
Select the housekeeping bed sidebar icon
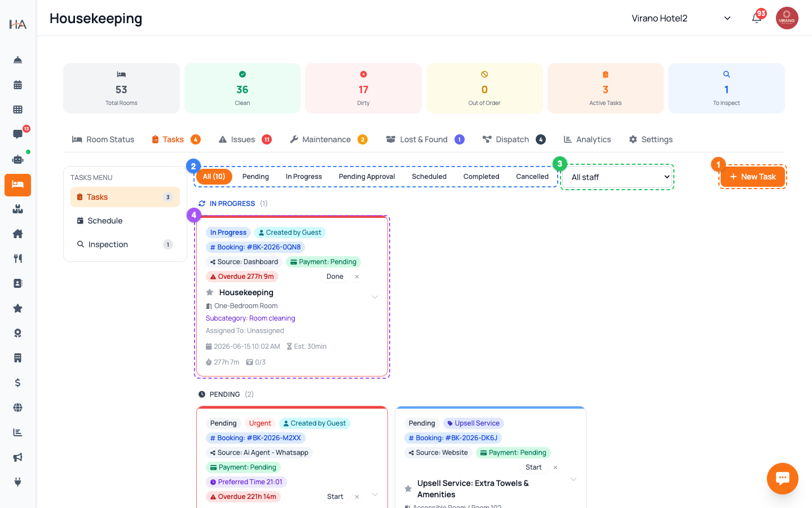(x=17, y=185)
